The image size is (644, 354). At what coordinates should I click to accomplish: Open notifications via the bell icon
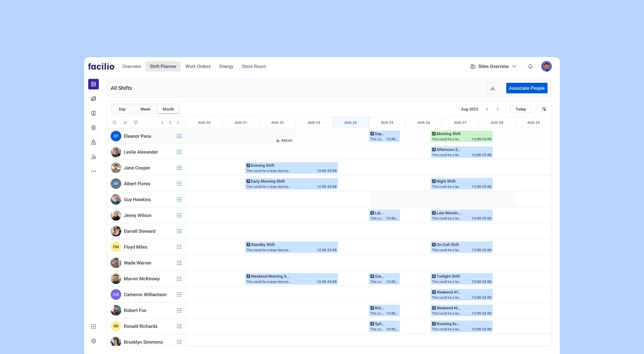[x=530, y=66]
